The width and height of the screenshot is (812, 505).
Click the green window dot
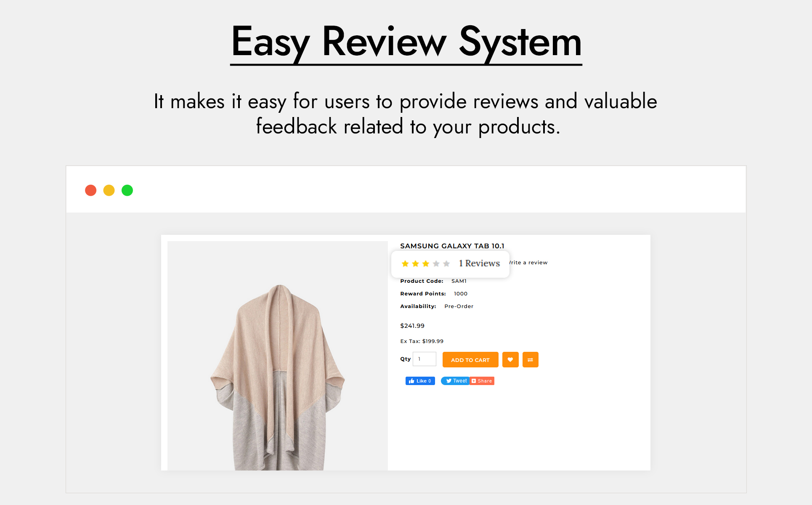coord(127,191)
